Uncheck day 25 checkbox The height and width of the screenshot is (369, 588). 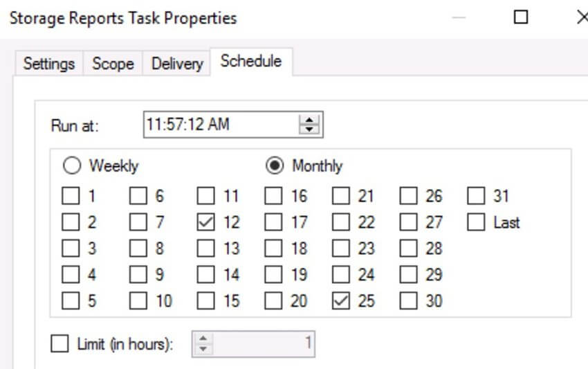pos(341,300)
